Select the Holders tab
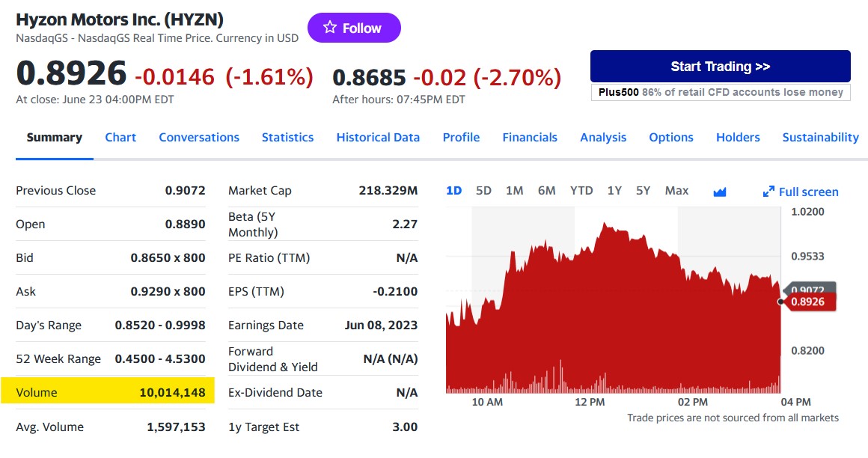 (738, 138)
